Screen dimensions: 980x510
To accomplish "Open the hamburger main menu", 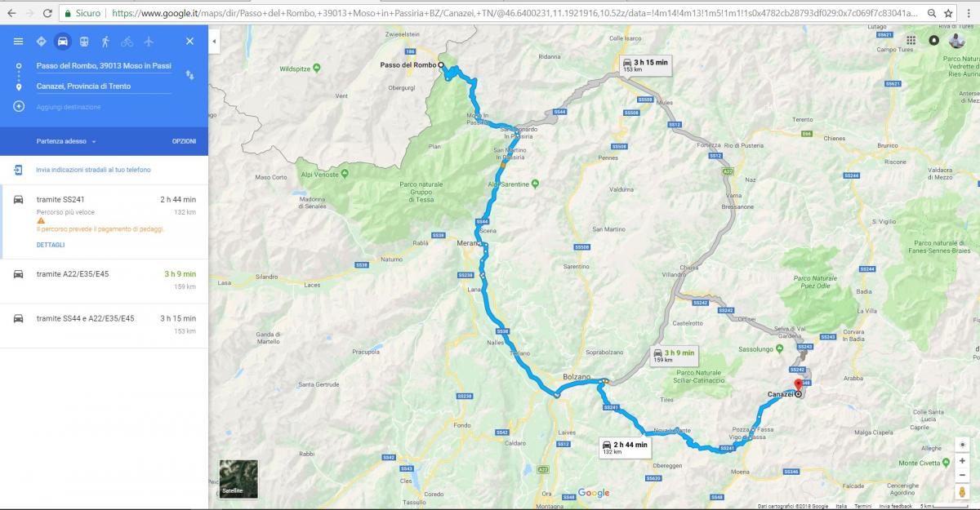I will (x=18, y=42).
